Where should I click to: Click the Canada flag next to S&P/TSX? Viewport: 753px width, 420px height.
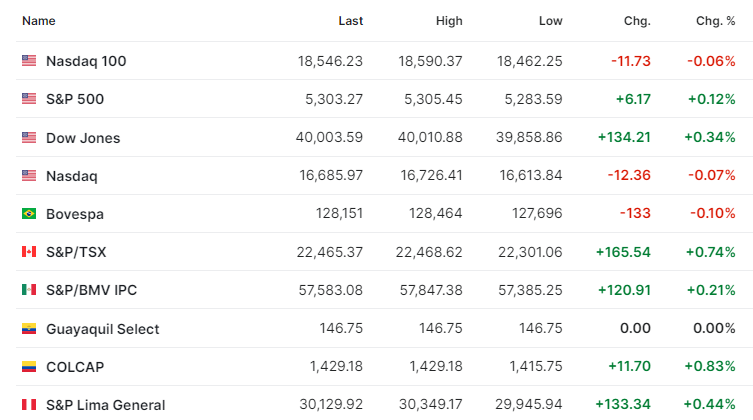(x=29, y=252)
